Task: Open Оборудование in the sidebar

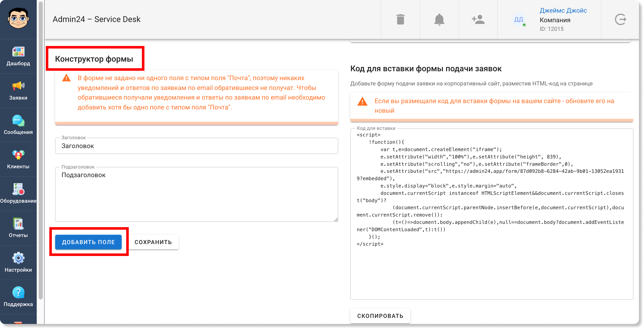Action: pos(18,194)
